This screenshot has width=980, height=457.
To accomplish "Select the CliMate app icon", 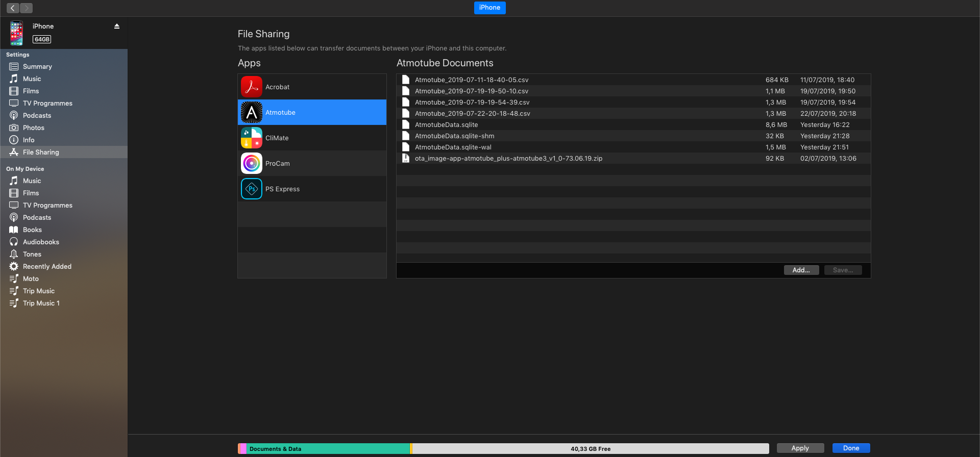I will pos(252,138).
